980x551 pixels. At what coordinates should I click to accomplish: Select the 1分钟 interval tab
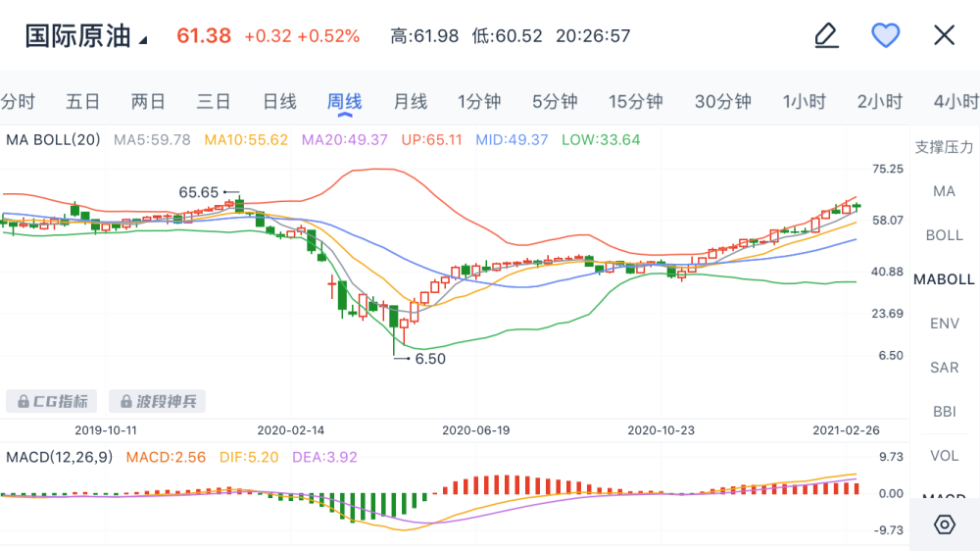tap(479, 101)
